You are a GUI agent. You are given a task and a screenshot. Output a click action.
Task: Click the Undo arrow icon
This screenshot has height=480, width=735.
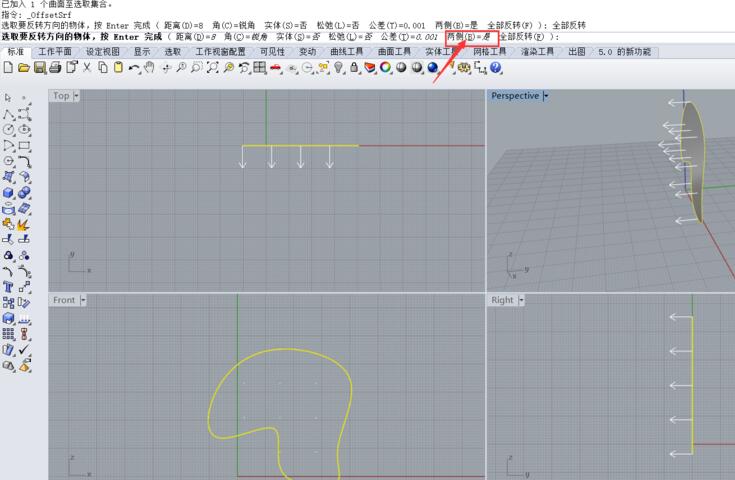[x=134, y=67]
